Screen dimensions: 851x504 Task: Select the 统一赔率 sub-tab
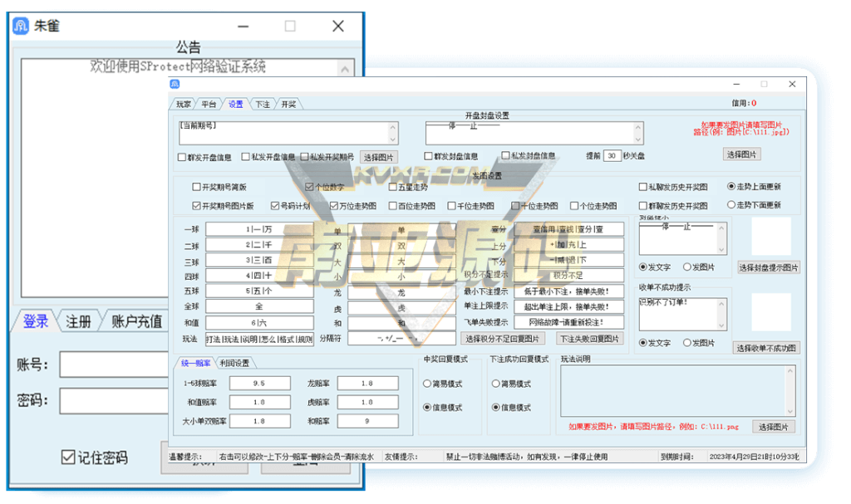point(195,363)
